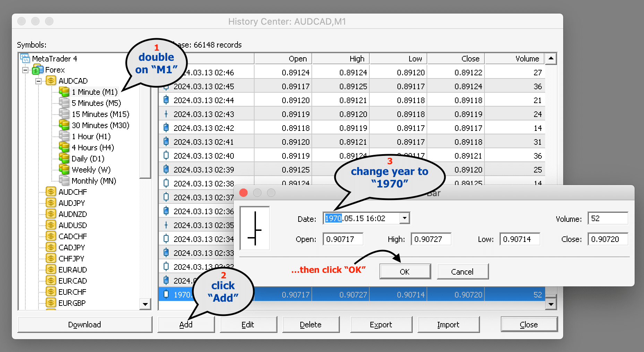Click the Open price input field
Viewport: 644px width, 352px height.
coord(343,239)
